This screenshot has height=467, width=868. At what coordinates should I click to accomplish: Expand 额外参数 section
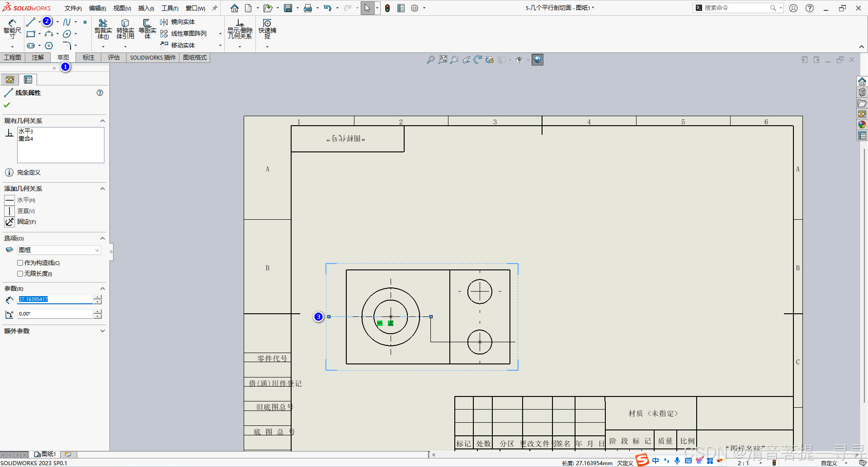point(103,331)
